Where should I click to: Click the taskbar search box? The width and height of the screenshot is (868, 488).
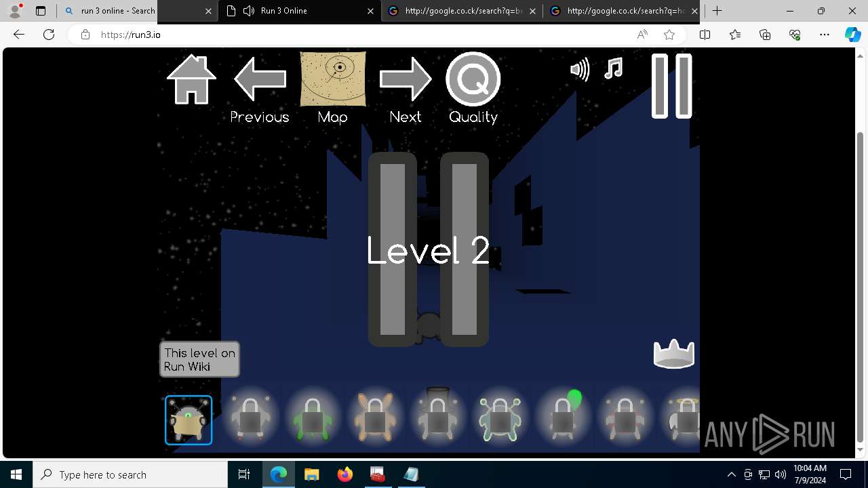[130, 474]
